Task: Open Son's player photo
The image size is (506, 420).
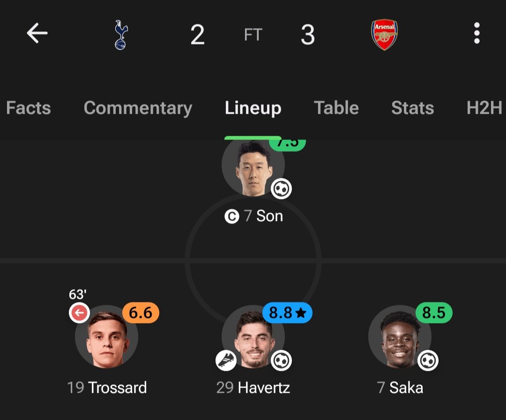Action: click(x=253, y=167)
